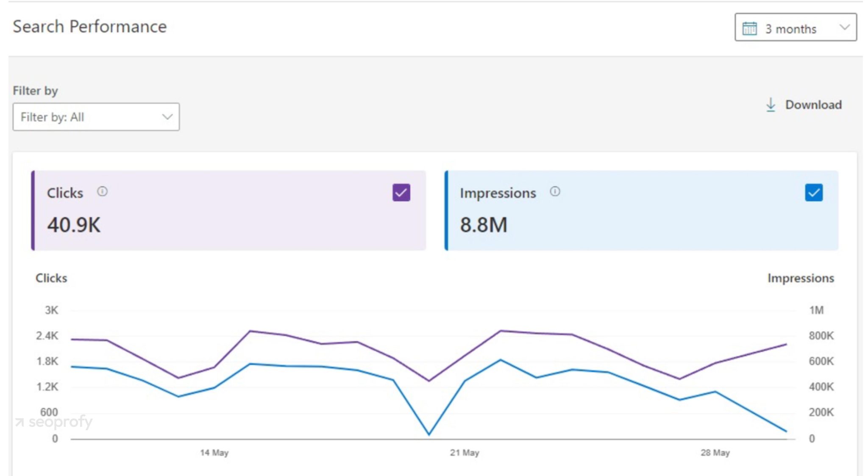Toggle the purple checkbox on the Clicks card
The height and width of the screenshot is (476, 868).
coord(401,193)
